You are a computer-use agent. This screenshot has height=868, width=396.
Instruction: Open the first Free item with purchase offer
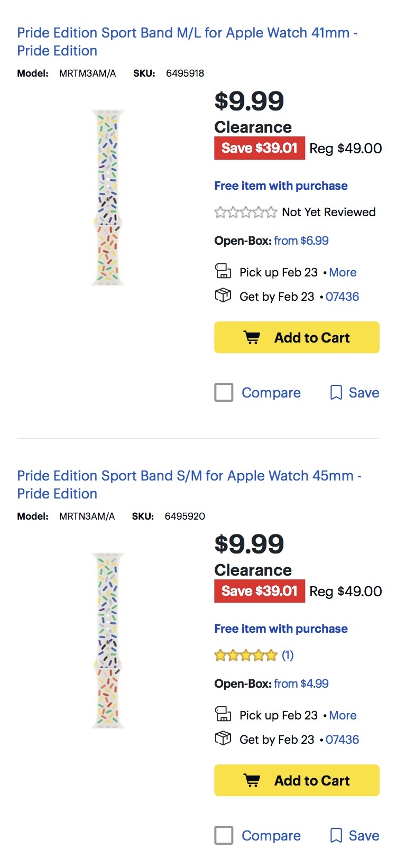281,186
